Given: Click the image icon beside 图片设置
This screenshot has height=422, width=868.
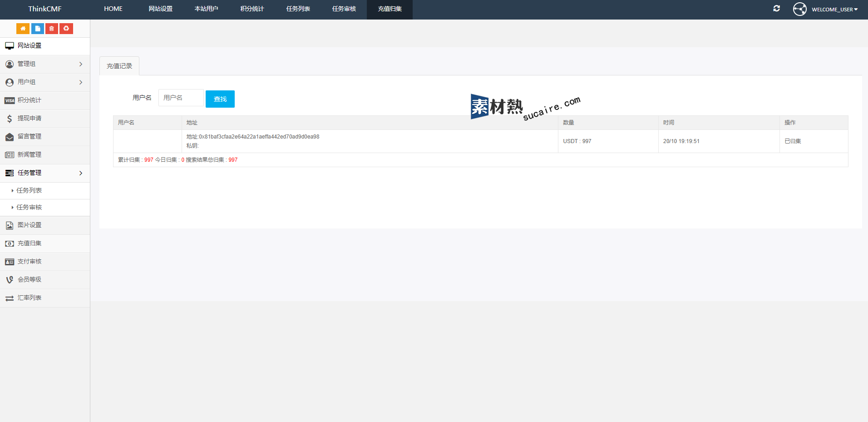Looking at the screenshot, I should pos(10,225).
